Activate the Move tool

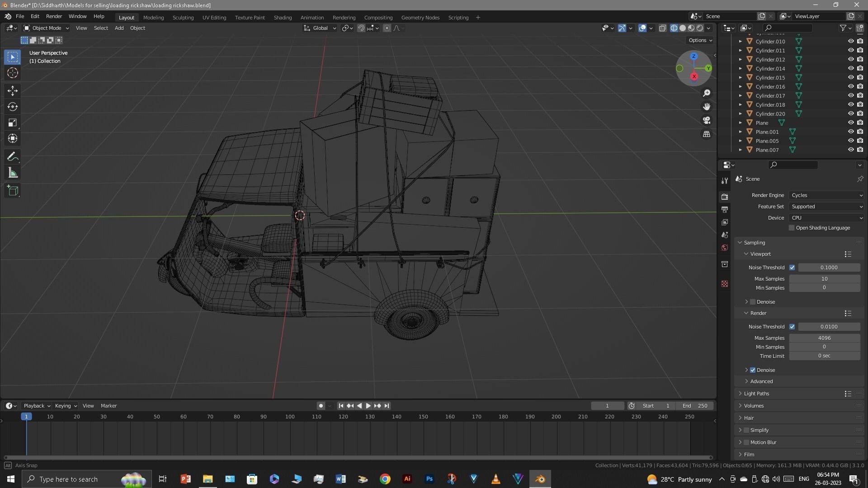tap(13, 91)
